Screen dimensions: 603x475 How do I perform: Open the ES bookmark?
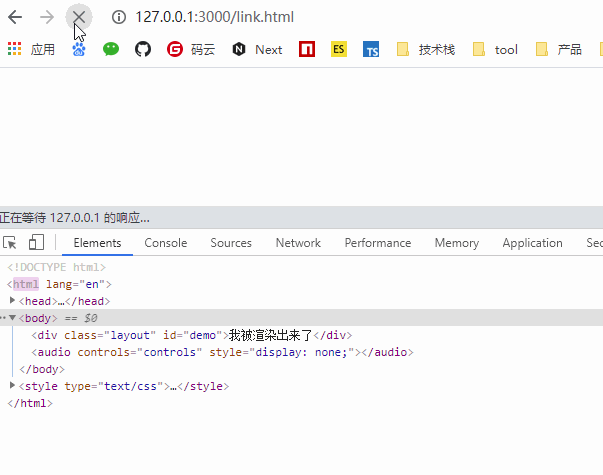pyautogui.click(x=339, y=49)
